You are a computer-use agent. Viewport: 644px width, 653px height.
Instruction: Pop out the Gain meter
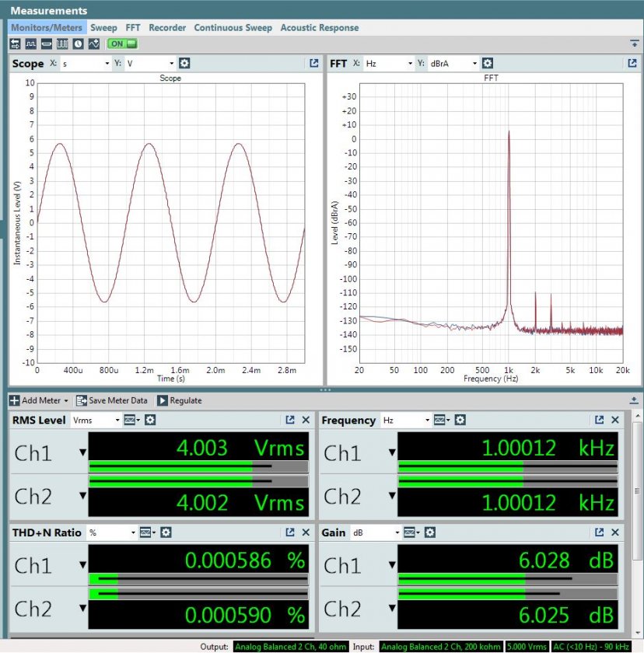600,533
